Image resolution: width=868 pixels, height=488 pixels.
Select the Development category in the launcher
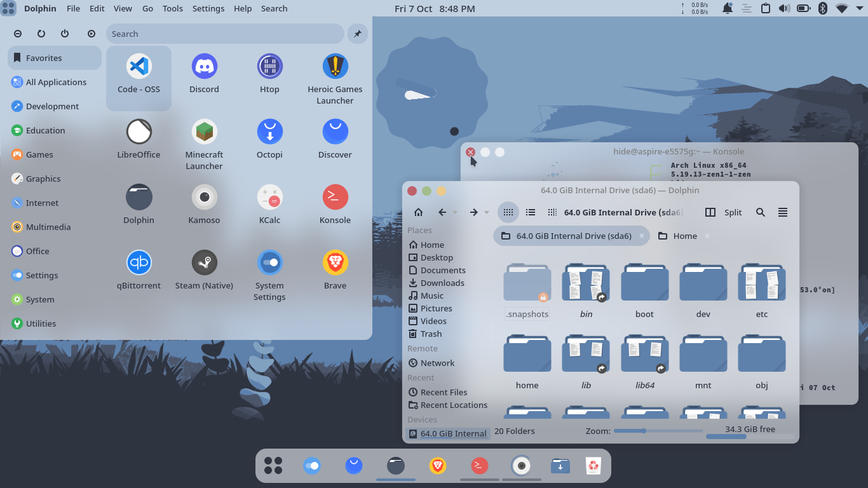51,106
